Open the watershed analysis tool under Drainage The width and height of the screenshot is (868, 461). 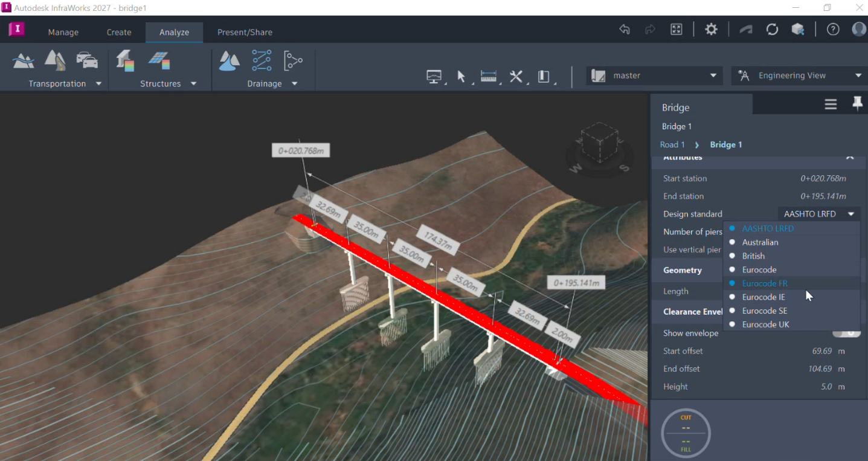[229, 60]
